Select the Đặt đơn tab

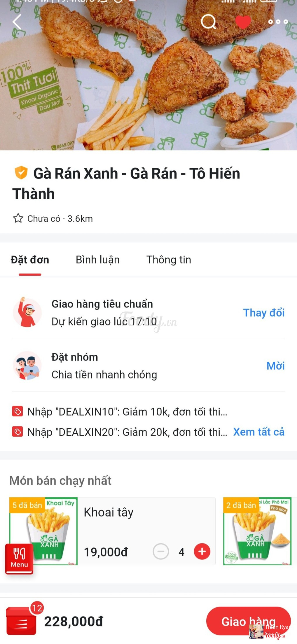click(x=30, y=260)
